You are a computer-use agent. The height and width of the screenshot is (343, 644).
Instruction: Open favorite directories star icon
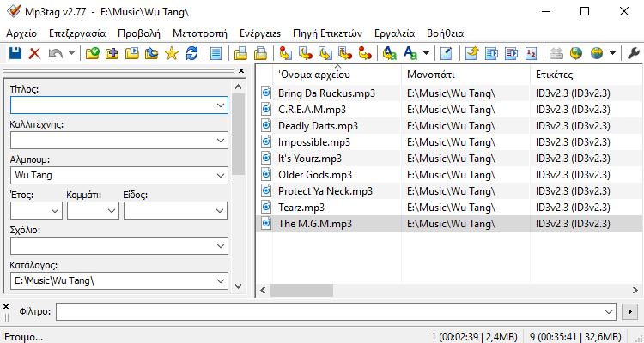171,53
